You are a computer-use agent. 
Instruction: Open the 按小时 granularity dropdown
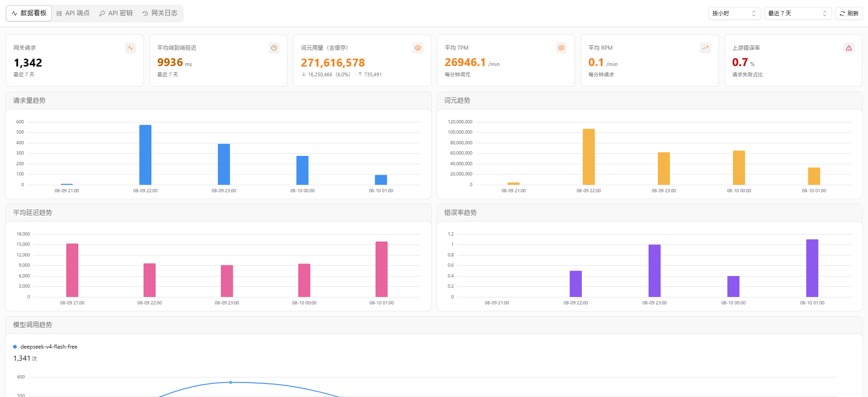tap(734, 13)
